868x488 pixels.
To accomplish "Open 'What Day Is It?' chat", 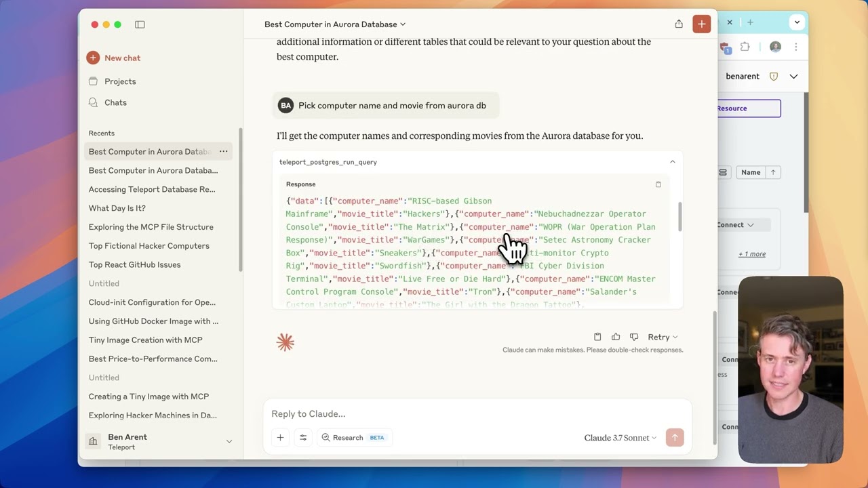I will point(117,208).
